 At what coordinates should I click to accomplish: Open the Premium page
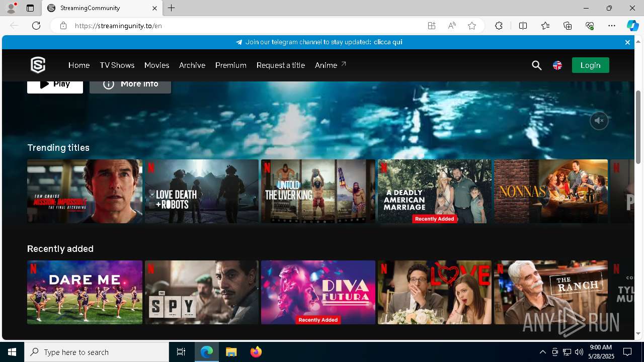click(231, 65)
